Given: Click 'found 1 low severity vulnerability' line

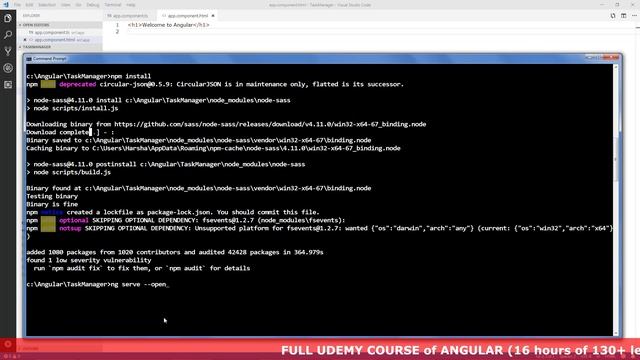Looking at the screenshot, I should click(89, 260).
